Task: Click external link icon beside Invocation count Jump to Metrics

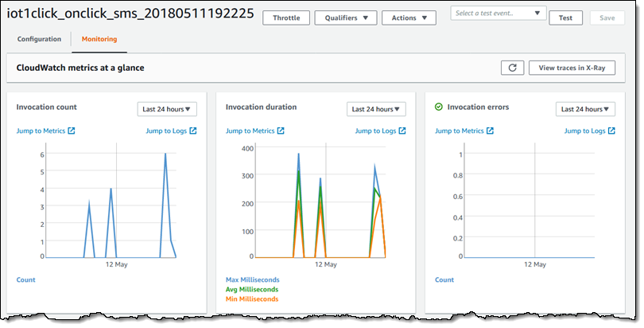Action: pos(72,131)
